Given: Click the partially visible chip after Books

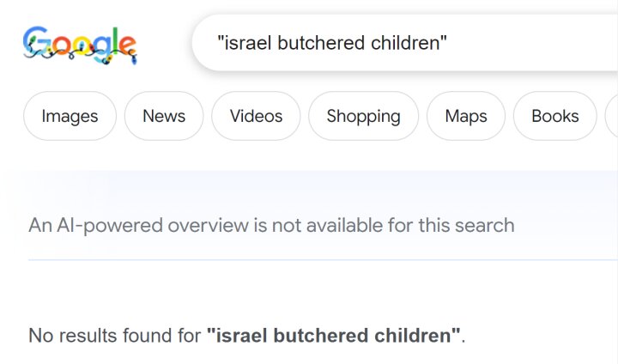Looking at the screenshot, I should (612, 116).
